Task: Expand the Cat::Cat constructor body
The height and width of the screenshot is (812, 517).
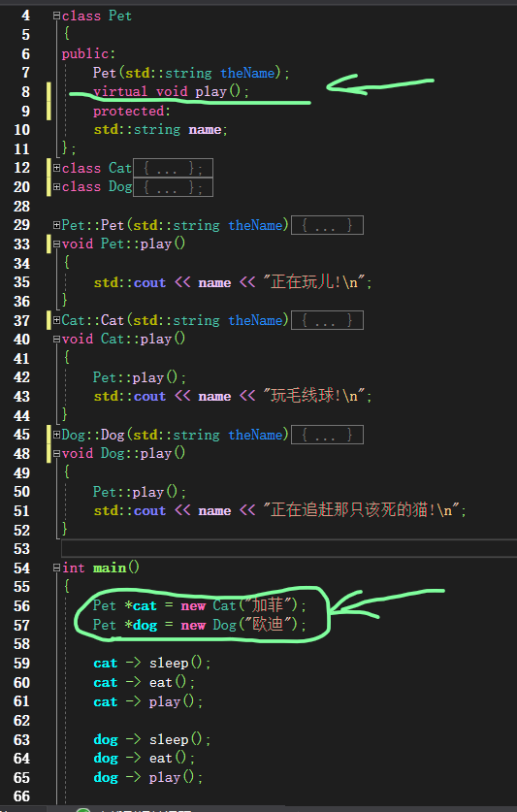Action: (56, 320)
